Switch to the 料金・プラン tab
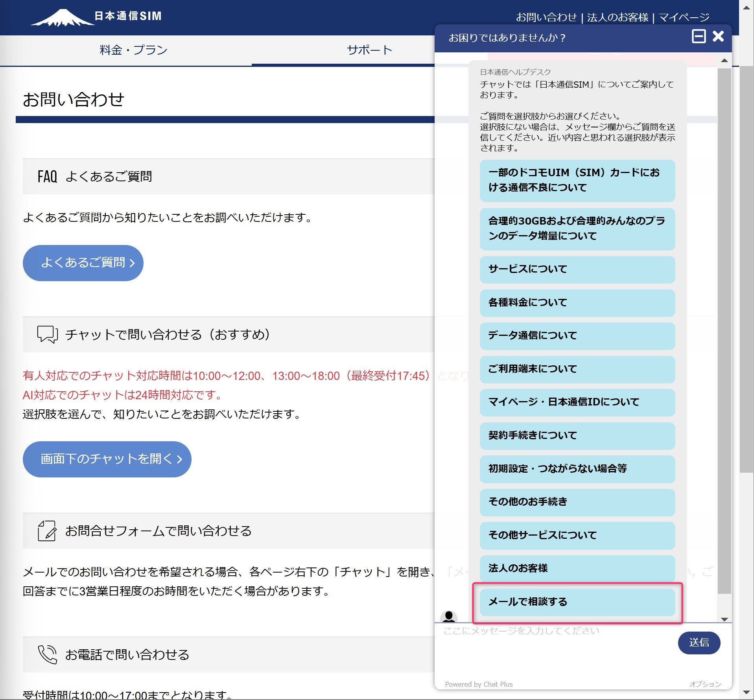The width and height of the screenshot is (754, 700). [x=134, y=50]
